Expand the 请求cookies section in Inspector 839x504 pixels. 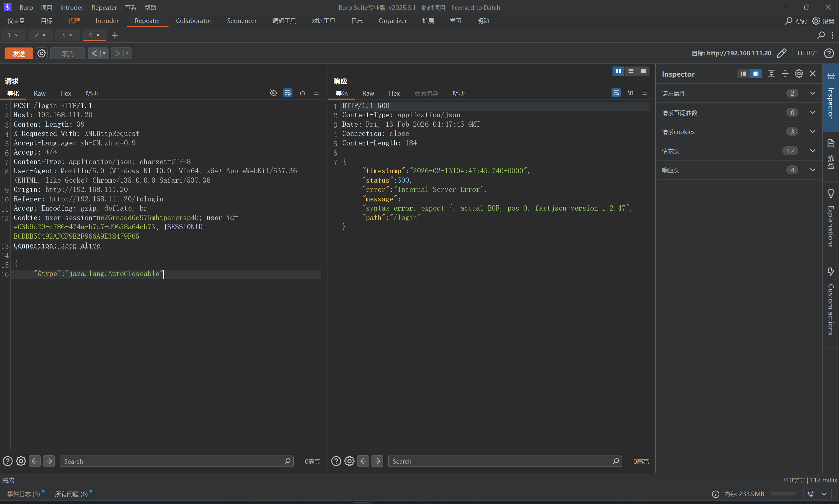pyautogui.click(x=812, y=132)
